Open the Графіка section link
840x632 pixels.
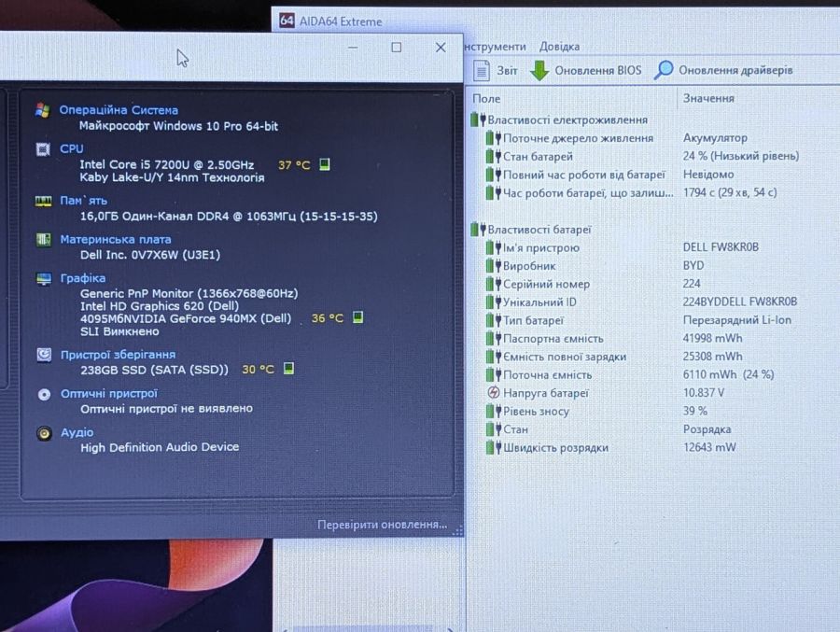coord(82,278)
